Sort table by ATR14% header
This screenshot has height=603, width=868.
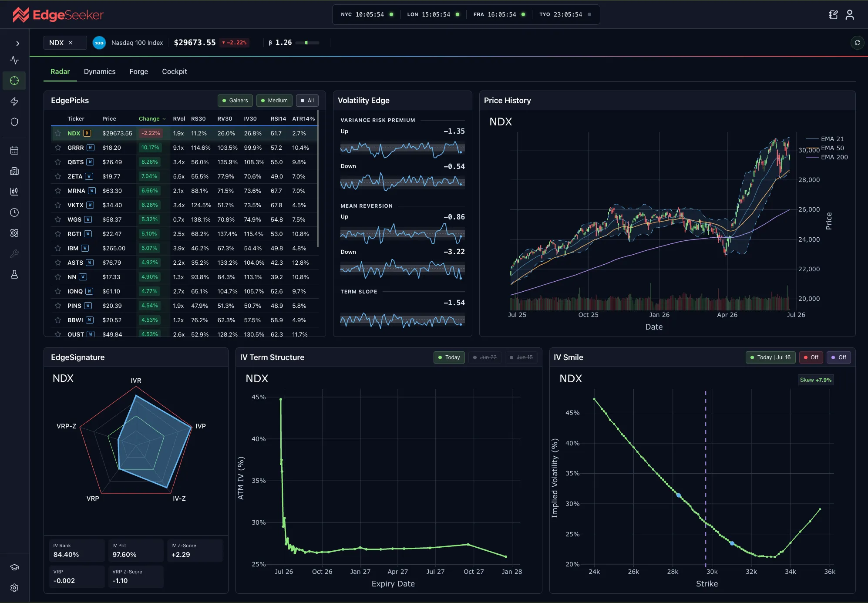pyautogui.click(x=303, y=119)
